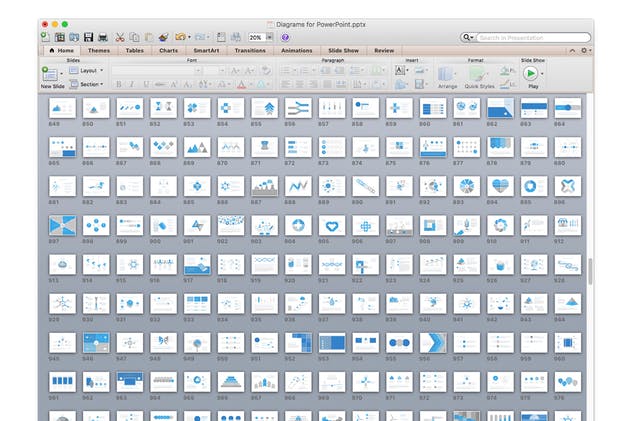Screen dimensions: 632x421
Task: Open the font size combo box
Action: tap(214, 71)
